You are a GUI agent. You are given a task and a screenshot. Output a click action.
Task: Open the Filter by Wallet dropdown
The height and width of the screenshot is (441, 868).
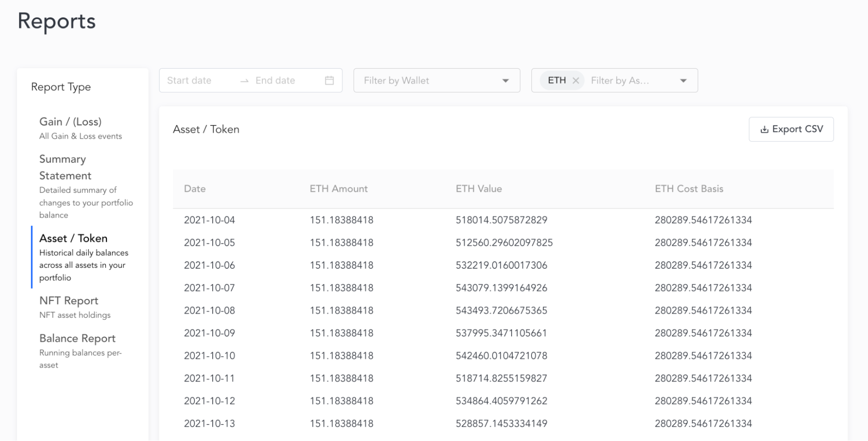[436, 80]
